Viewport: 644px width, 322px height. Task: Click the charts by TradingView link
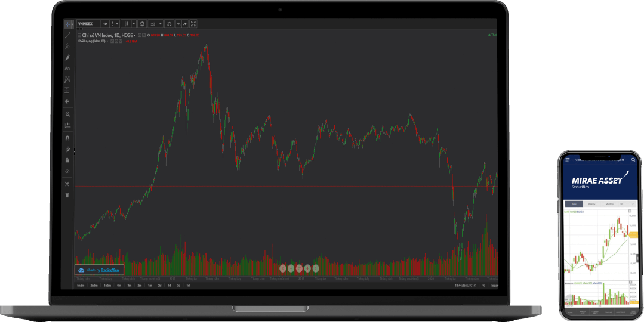click(99, 270)
